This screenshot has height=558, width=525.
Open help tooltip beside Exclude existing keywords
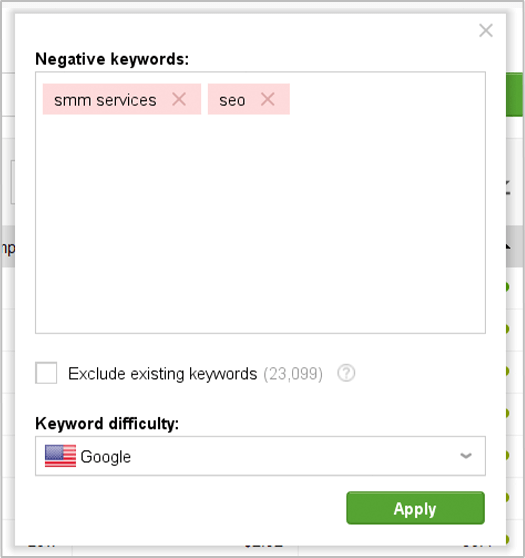(346, 373)
